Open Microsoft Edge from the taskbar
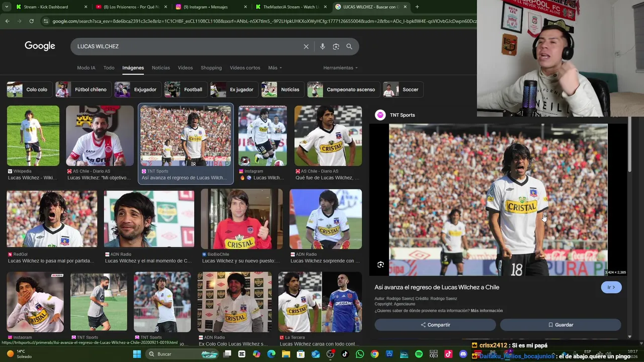This screenshot has width=644, height=362. pyautogui.click(x=271, y=354)
